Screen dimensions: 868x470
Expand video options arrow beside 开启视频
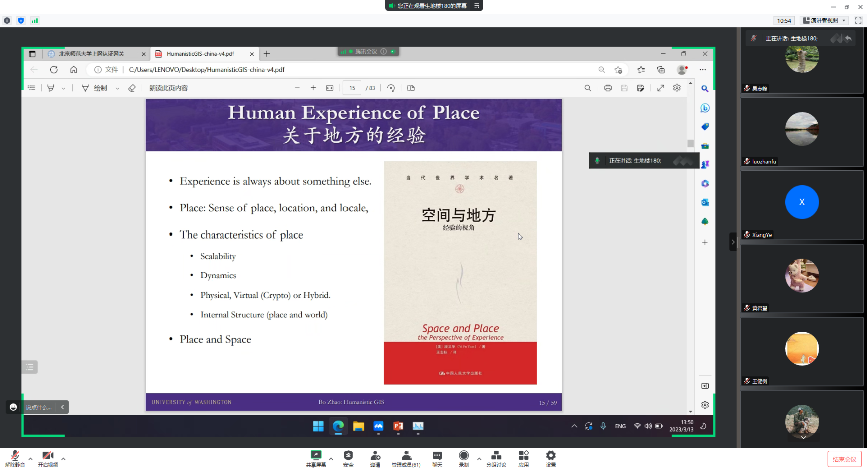pos(63,458)
